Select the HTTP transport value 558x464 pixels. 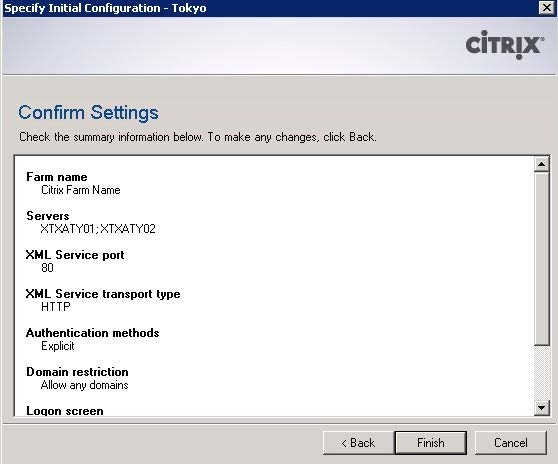pos(56,307)
